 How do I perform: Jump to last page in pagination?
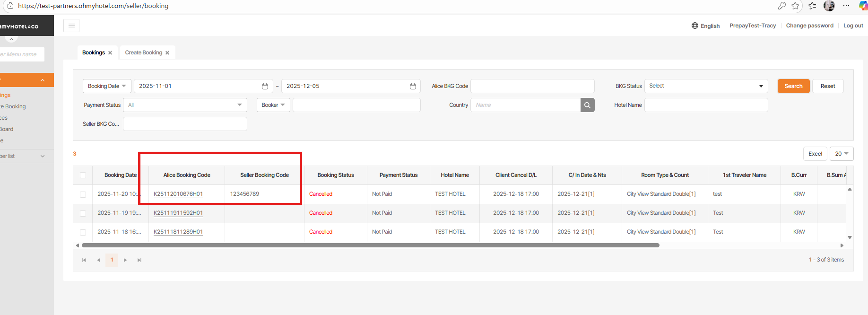coord(139,260)
